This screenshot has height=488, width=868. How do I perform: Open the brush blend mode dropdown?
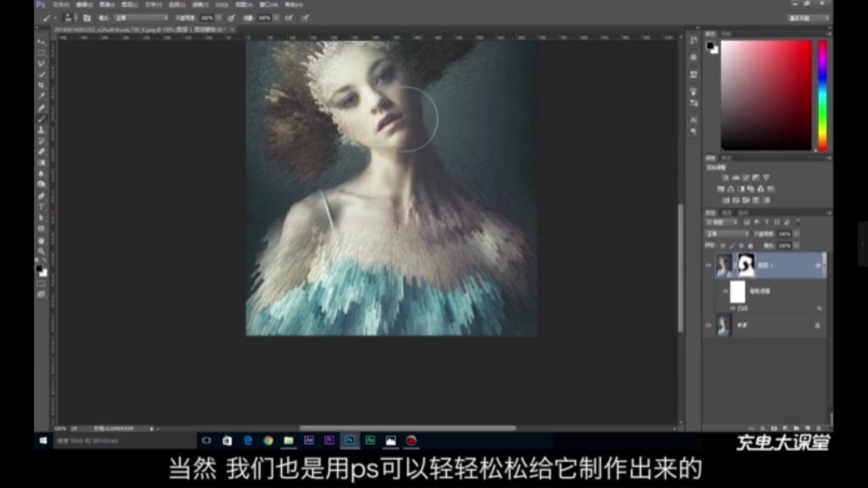pyautogui.click(x=141, y=18)
